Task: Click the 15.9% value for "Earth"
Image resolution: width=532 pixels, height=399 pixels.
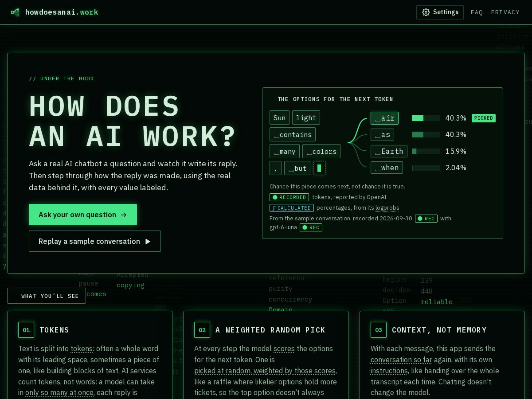Action: tap(456, 151)
